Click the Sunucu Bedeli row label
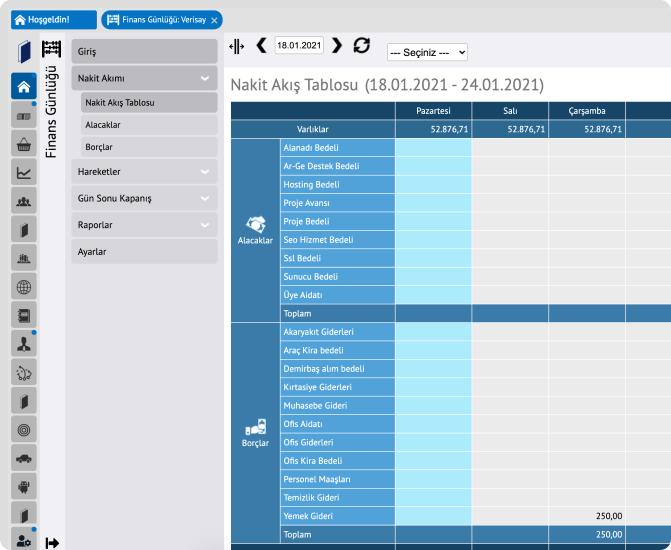This screenshot has height=550, width=671. 337,276
